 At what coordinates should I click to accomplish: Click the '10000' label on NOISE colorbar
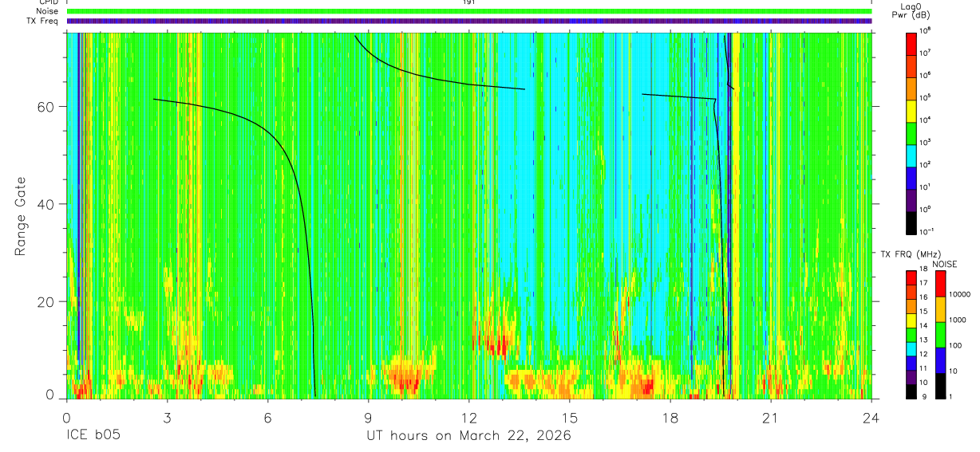(959, 294)
